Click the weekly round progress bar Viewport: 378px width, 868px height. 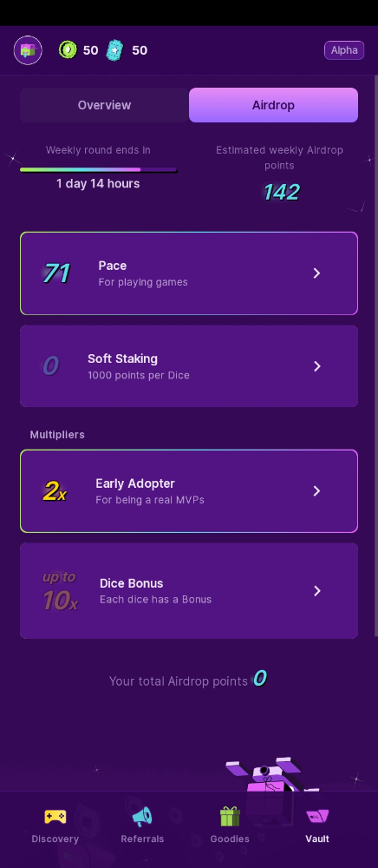[98, 170]
